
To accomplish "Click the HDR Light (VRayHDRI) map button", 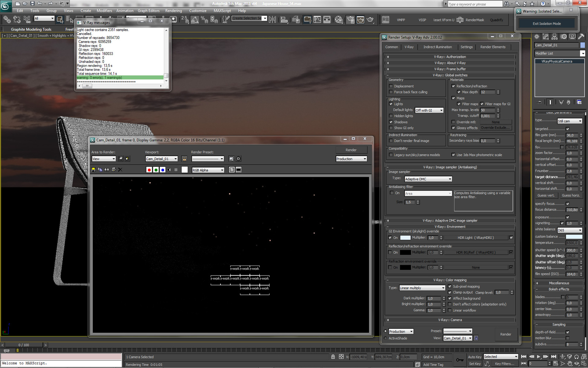I will tap(476, 238).
